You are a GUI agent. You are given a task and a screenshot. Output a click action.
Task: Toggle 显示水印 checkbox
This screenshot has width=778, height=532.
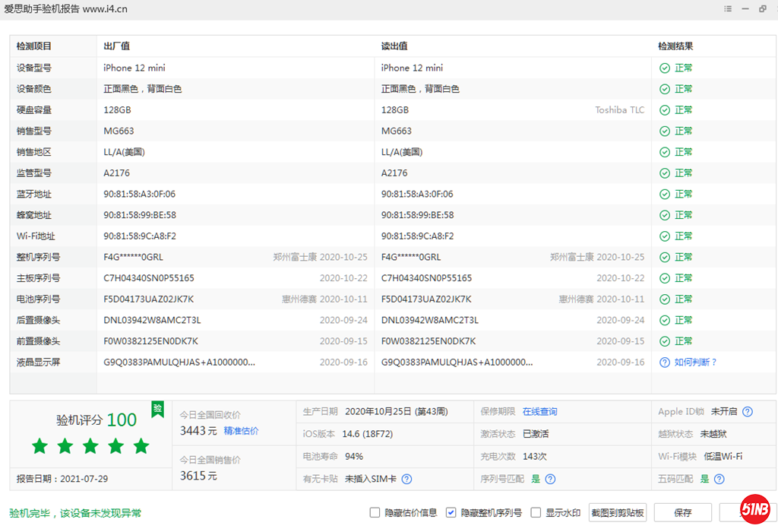tap(536, 513)
